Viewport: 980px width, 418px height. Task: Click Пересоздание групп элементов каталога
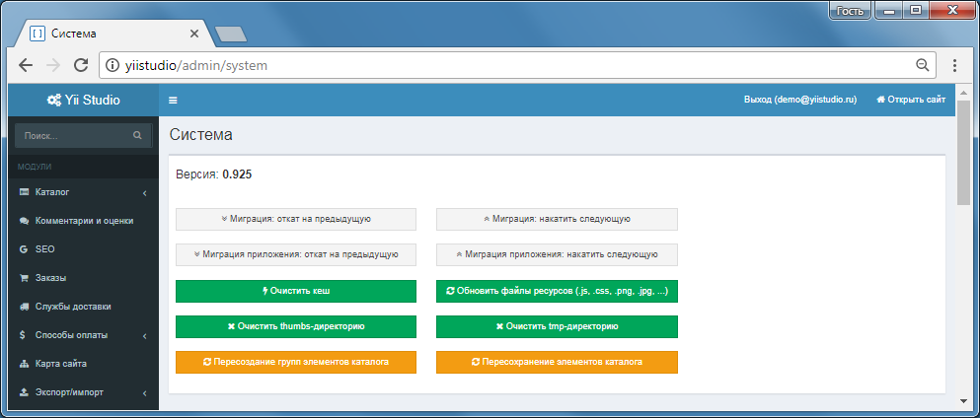coord(296,362)
